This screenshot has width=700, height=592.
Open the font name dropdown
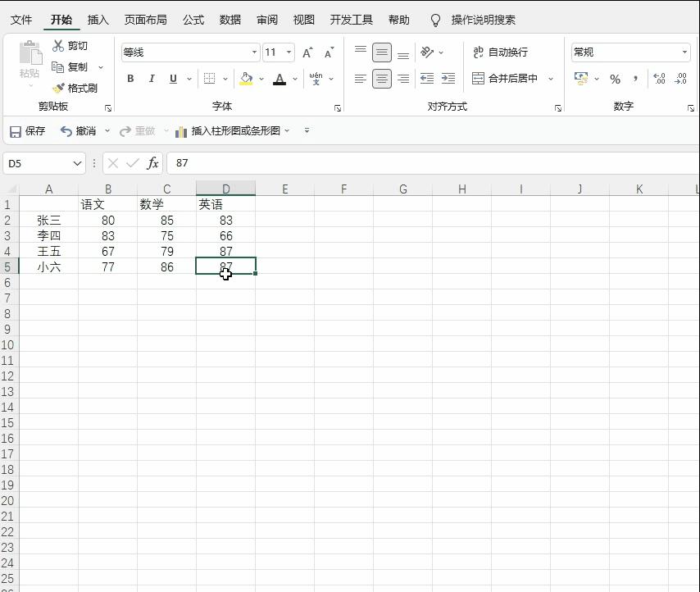point(255,51)
